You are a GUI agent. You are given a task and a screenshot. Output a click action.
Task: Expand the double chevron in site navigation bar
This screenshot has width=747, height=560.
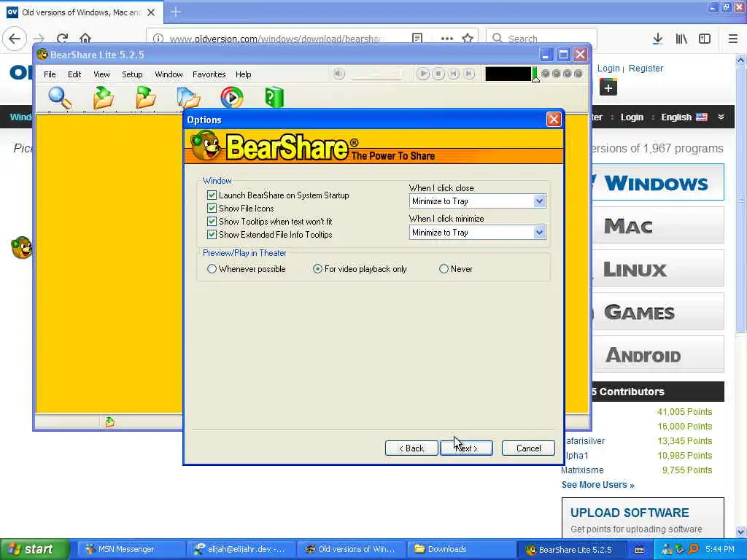pyautogui.click(x=721, y=117)
